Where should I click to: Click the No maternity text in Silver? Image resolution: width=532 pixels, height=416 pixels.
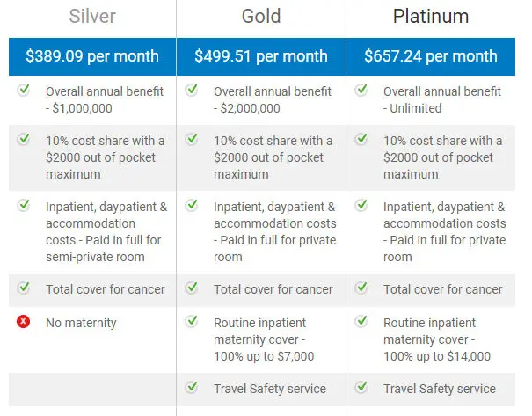click(x=81, y=323)
